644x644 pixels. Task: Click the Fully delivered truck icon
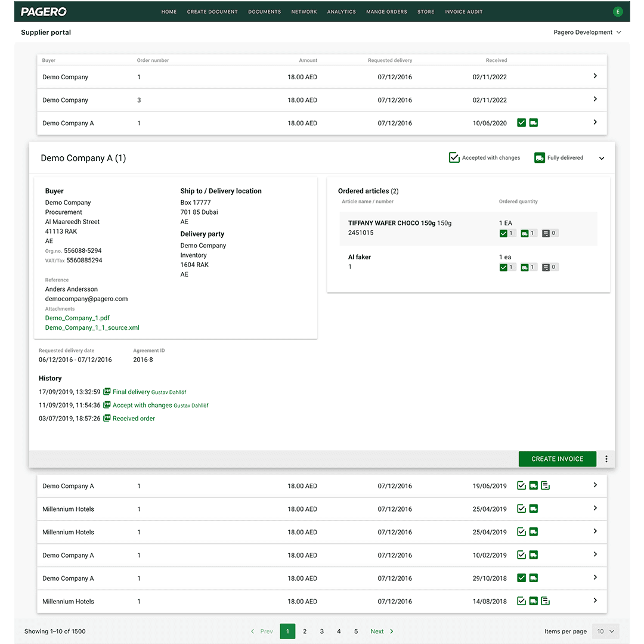click(x=539, y=157)
